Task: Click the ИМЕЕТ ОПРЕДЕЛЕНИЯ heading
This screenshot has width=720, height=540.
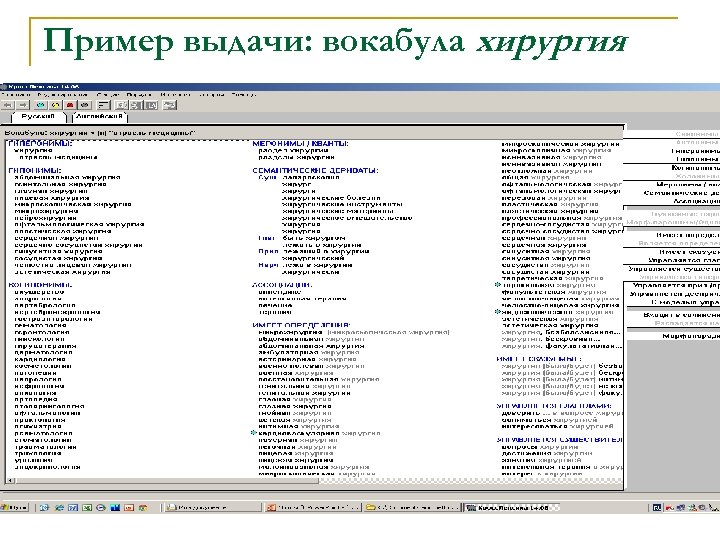Action: click(301, 325)
